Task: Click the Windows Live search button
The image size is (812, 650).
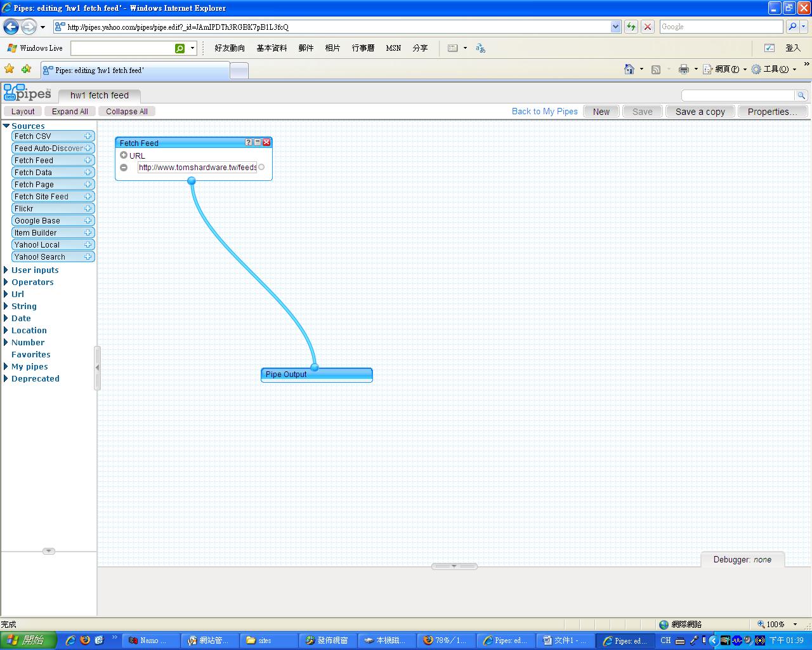Action: pyautogui.click(x=180, y=48)
